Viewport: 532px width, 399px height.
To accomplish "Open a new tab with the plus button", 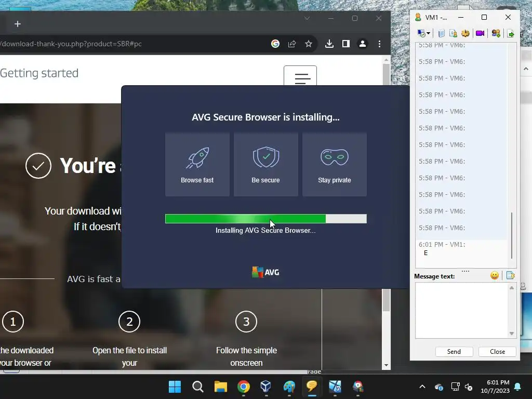I will [x=18, y=24].
